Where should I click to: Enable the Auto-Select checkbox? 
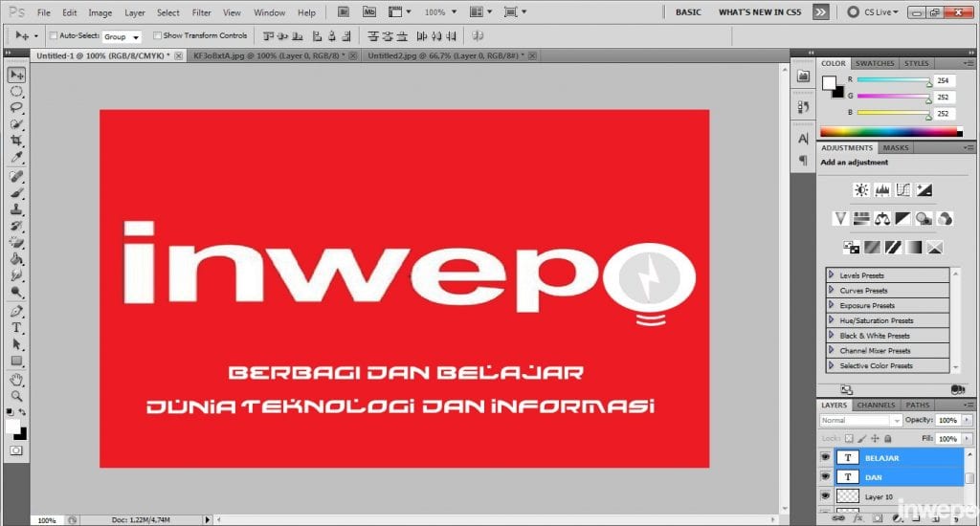pos(54,35)
